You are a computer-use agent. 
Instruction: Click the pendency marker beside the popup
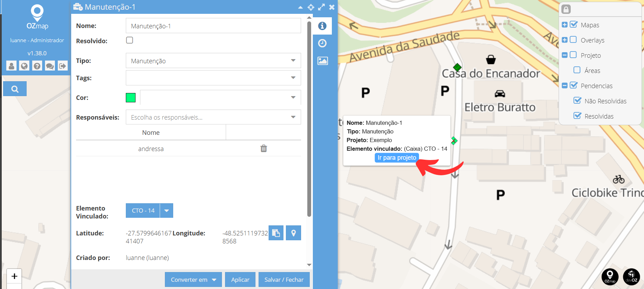(454, 141)
